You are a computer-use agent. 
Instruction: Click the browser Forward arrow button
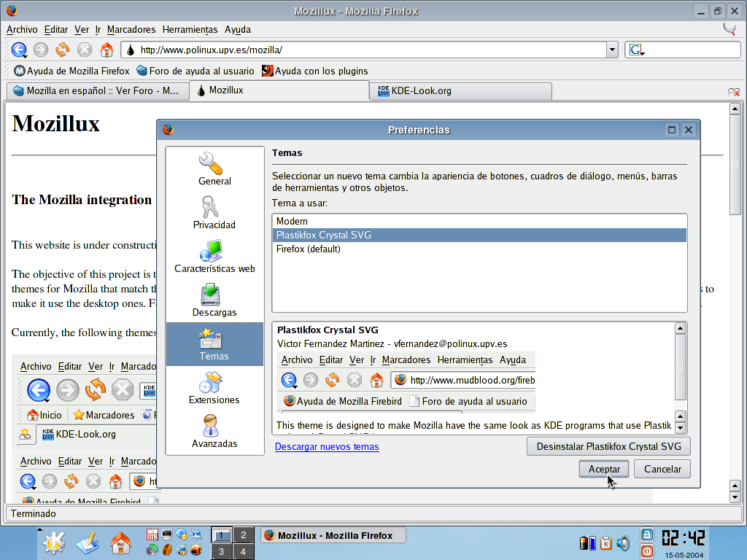coord(41,50)
